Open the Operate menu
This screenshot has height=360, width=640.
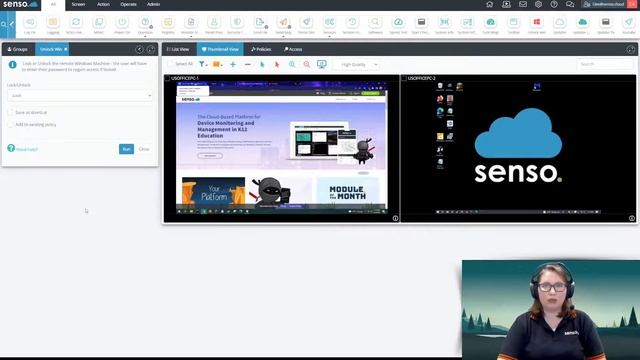(129, 4)
